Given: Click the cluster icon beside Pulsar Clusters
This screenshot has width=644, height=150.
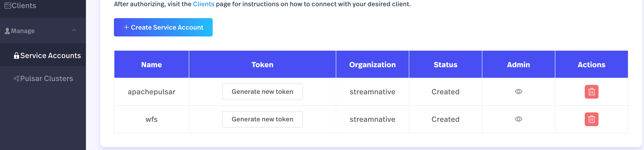Looking at the screenshot, I should click(x=17, y=78).
